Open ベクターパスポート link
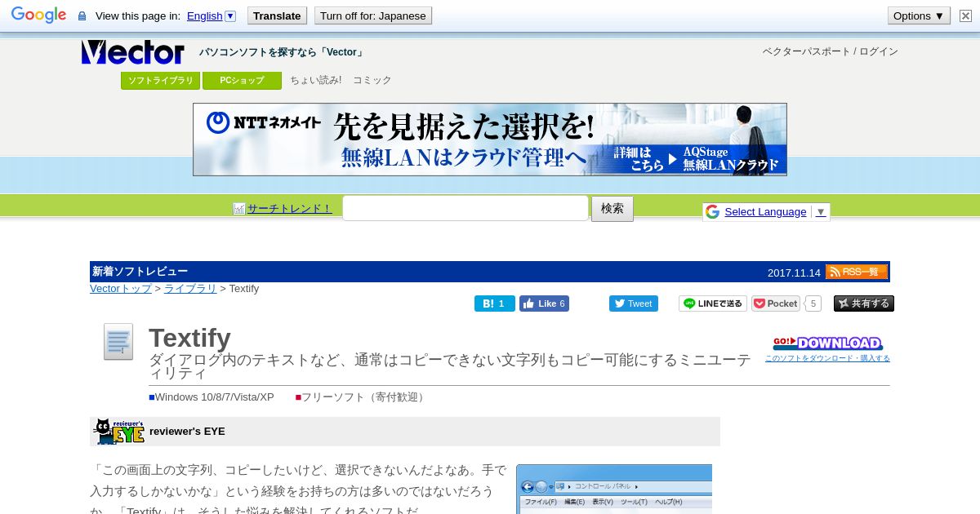This screenshot has width=980, height=514. [806, 51]
